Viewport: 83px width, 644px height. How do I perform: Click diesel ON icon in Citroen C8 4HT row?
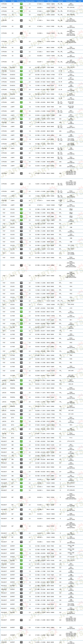[x=21, y=56]
